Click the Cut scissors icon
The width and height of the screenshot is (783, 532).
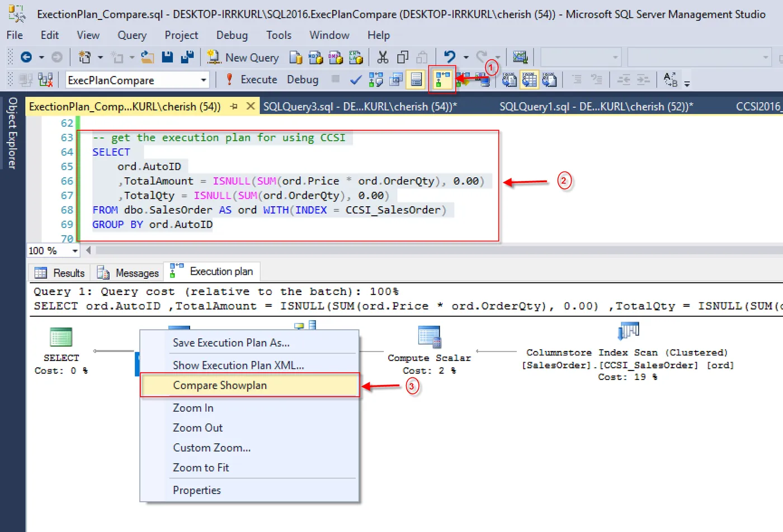pyautogui.click(x=383, y=57)
